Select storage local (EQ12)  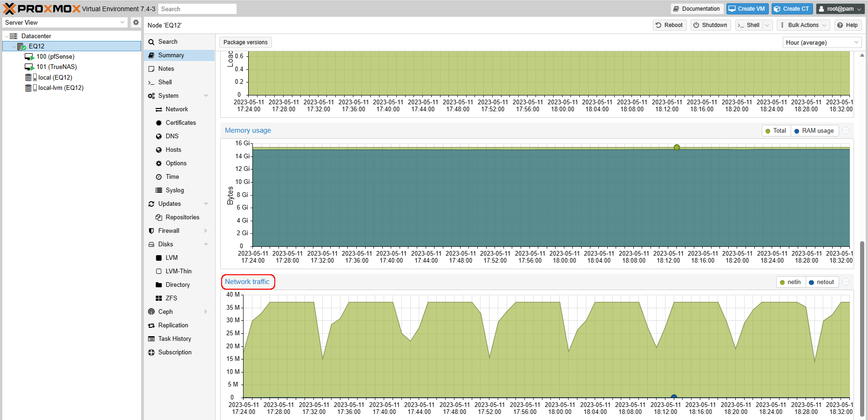point(55,77)
